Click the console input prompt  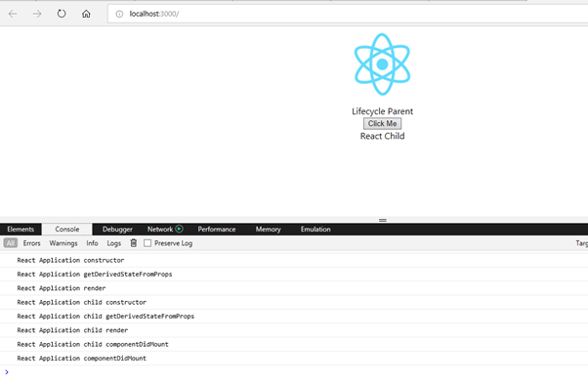click(x=294, y=372)
